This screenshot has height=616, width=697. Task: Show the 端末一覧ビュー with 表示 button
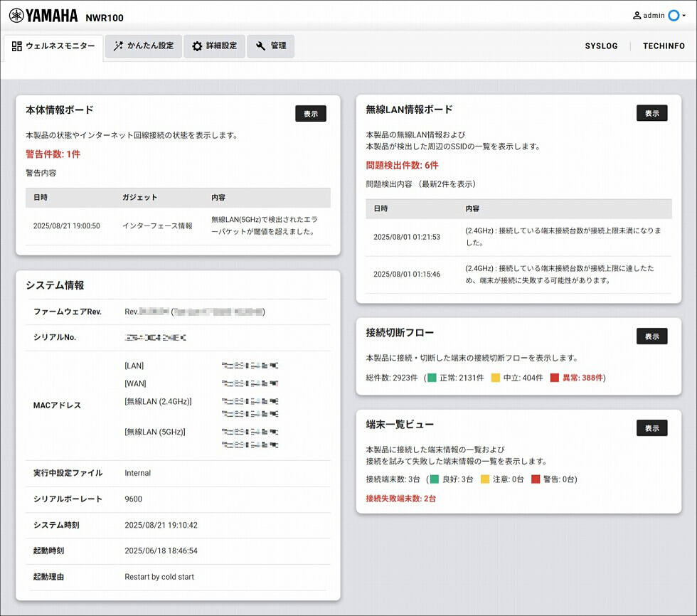651,428
